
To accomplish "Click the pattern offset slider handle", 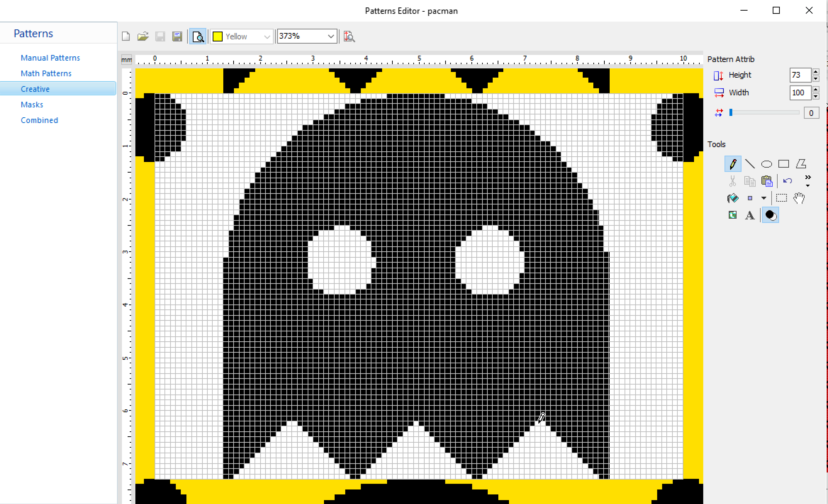I will (731, 112).
